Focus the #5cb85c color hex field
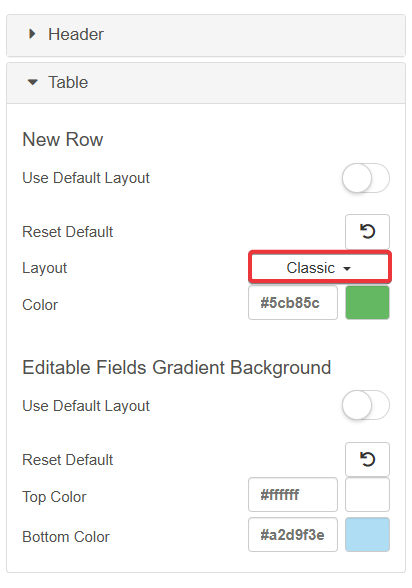 [293, 303]
